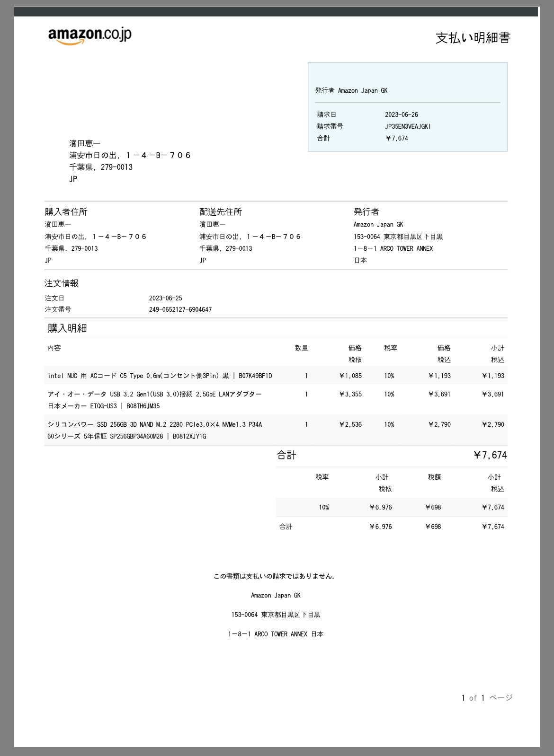Select the pre-tax price ¥3,355
The height and width of the screenshot is (756, 554).
[350, 394]
